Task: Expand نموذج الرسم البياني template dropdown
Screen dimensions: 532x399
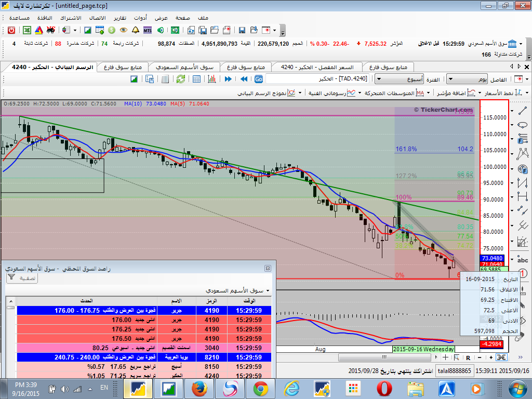Action: [x=300, y=92]
